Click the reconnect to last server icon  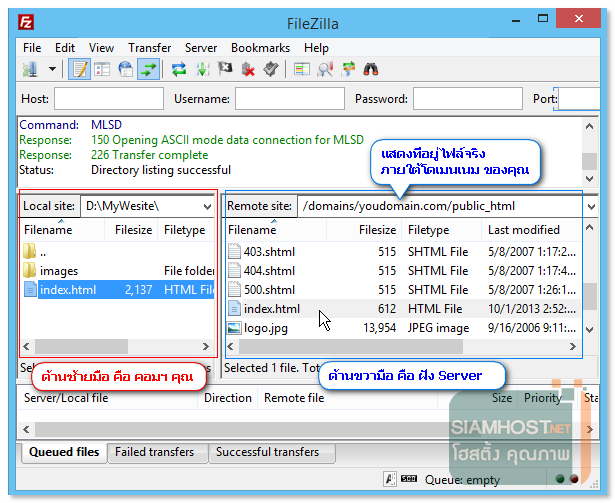(x=271, y=69)
